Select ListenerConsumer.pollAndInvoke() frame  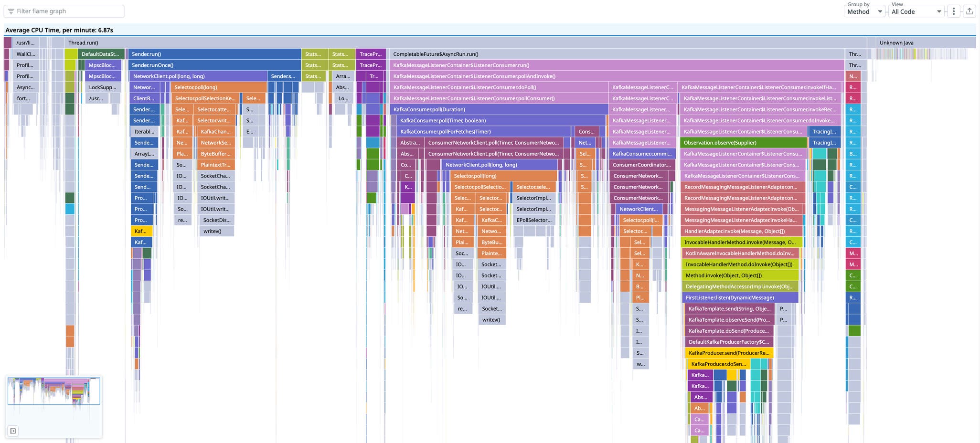tap(617, 76)
